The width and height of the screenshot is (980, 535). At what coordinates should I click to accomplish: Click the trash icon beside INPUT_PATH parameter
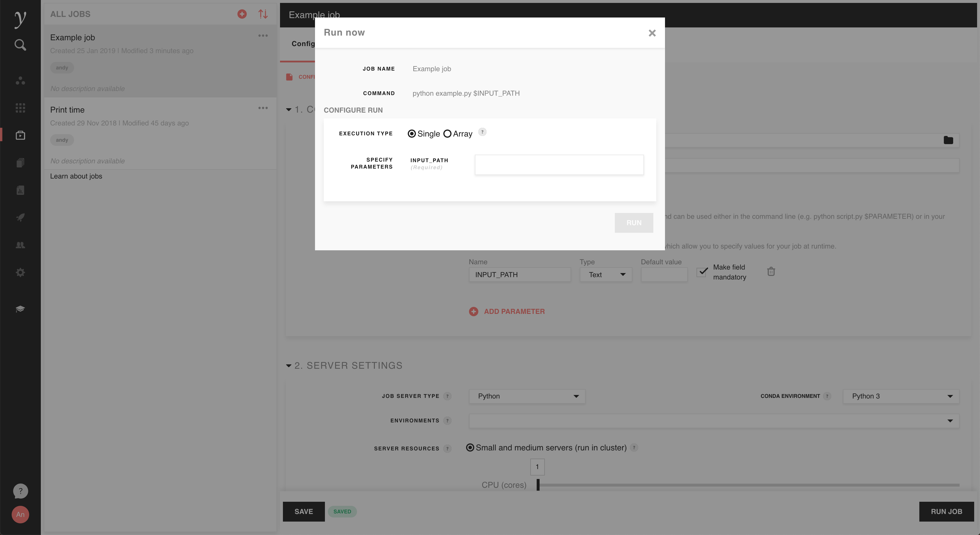[771, 271]
